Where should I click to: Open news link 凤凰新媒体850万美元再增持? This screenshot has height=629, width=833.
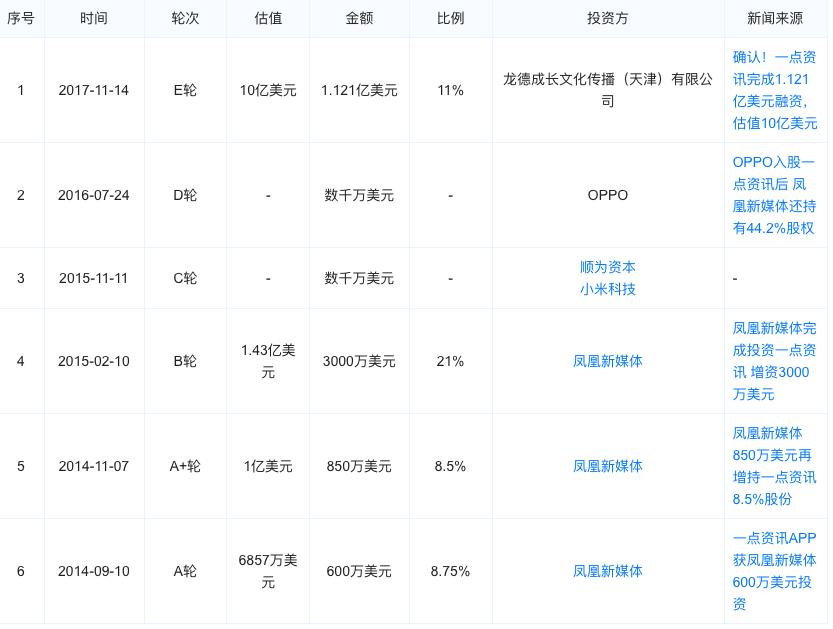[x=775, y=466]
